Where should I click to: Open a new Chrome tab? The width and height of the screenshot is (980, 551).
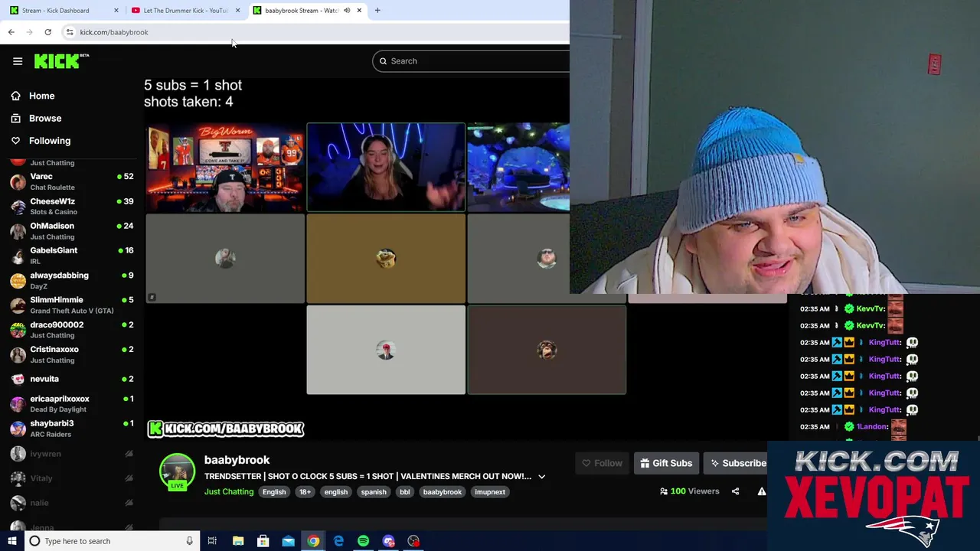[377, 11]
